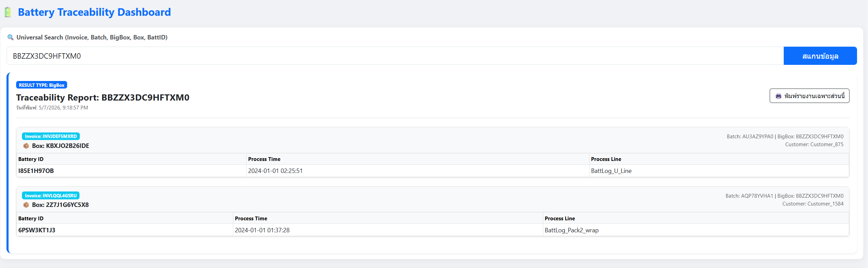Focus the universal search input field
868x268 pixels.
click(395, 56)
